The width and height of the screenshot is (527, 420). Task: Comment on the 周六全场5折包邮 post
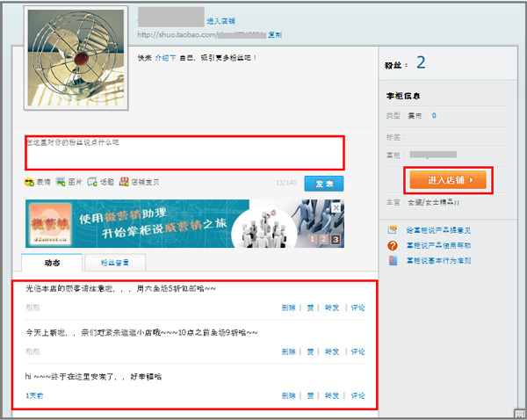357,308
